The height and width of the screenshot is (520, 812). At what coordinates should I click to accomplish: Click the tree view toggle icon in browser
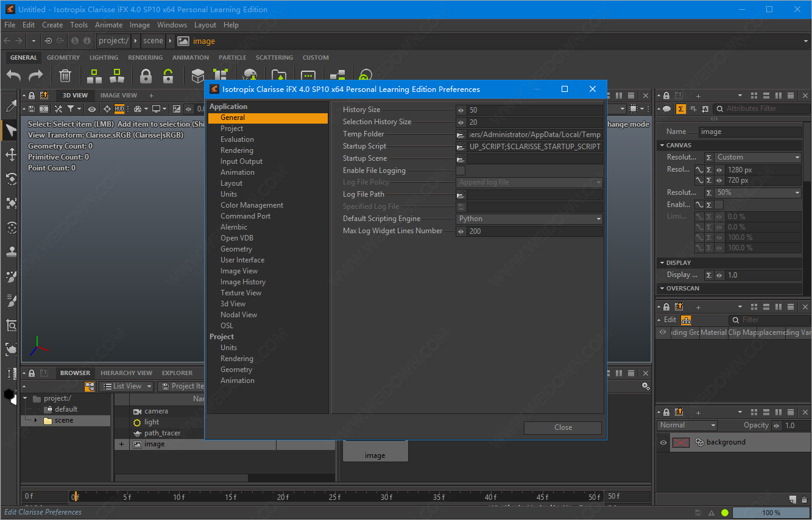tap(90, 386)
